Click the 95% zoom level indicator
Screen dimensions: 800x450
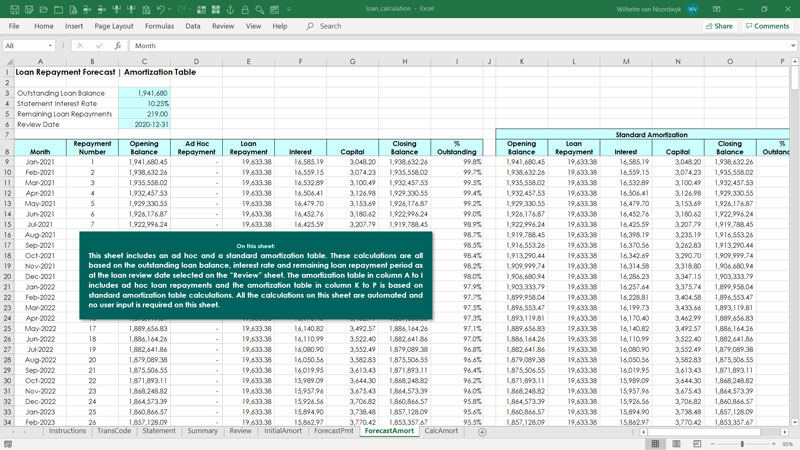click(x=787, y=444)
